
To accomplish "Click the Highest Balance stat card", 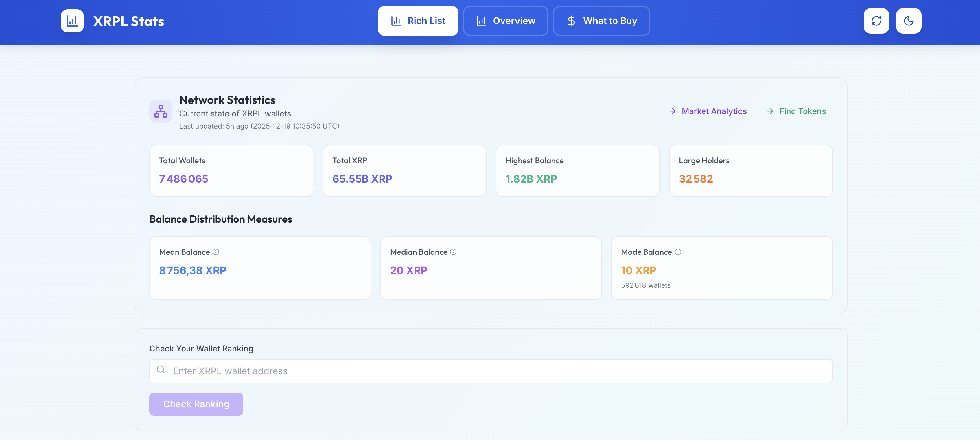I will pyautogui.click(x=577, y=170).
